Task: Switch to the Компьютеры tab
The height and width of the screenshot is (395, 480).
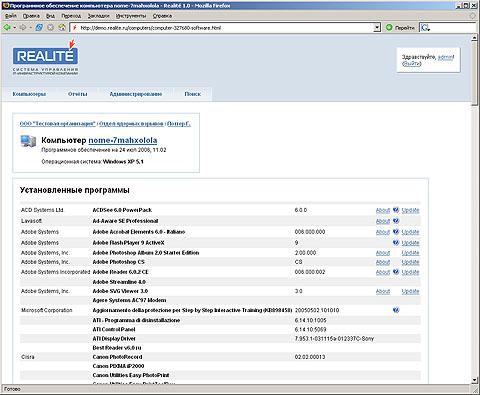Action: point(29,94)
